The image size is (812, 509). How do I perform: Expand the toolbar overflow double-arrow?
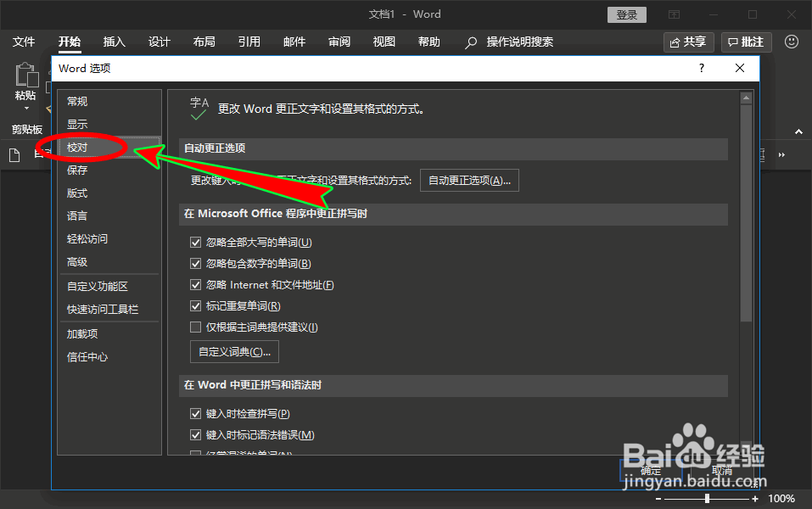781,155
